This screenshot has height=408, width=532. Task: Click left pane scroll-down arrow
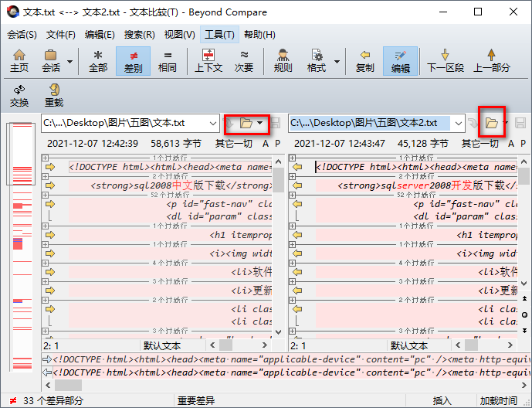[279, 331]
